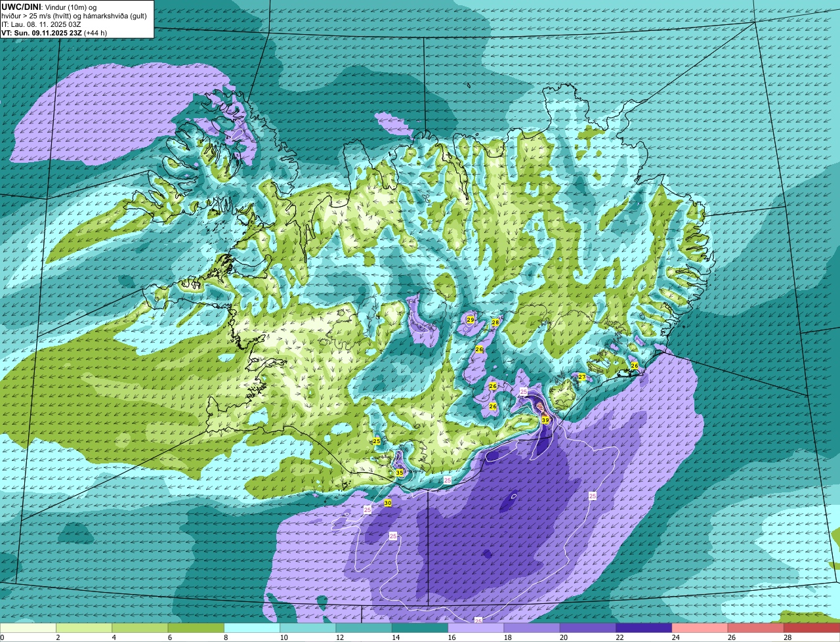The height and width of the screenshot is (642, 840).
Task: Select the 2–4 m/s legend color swatch
Action: (x=84, y=628)
